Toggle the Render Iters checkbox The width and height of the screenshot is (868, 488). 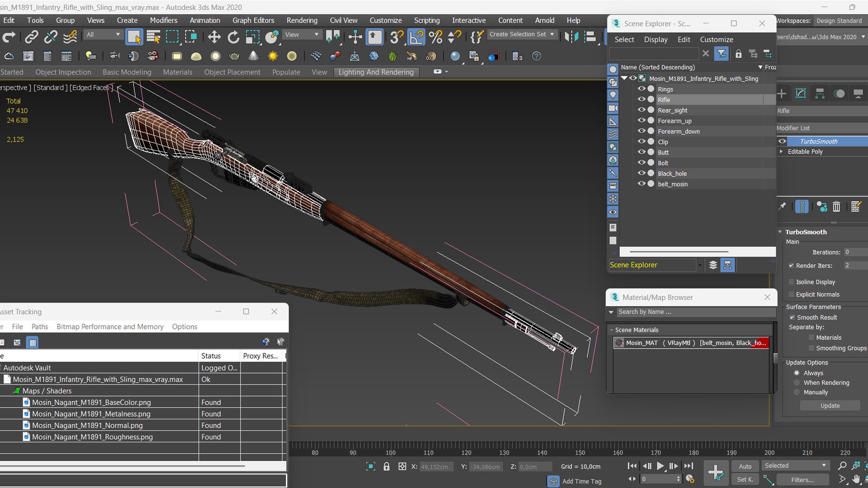coord(791,266)
